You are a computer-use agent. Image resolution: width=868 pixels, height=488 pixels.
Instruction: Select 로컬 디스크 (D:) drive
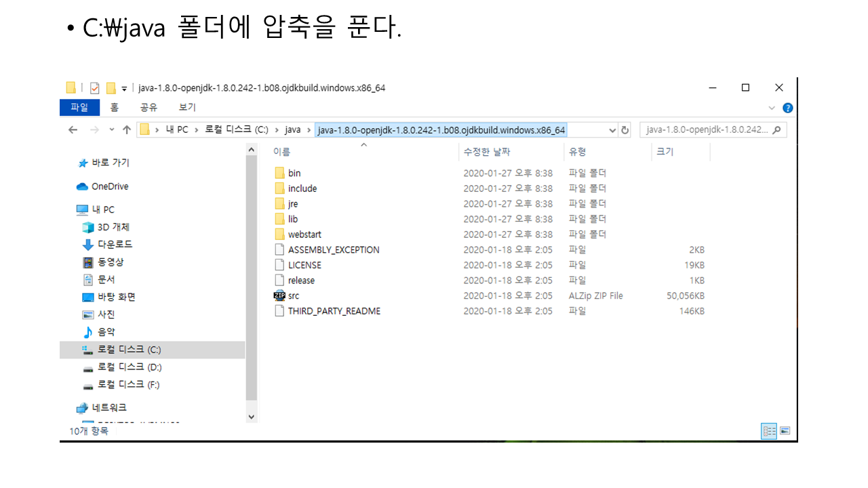(129, 367)
